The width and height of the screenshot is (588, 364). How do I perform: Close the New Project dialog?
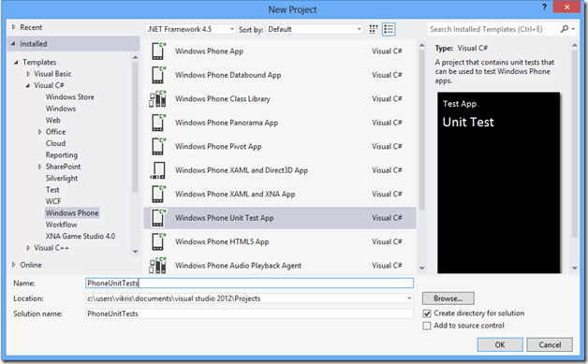pyautogui.click(x=566, y=7)
